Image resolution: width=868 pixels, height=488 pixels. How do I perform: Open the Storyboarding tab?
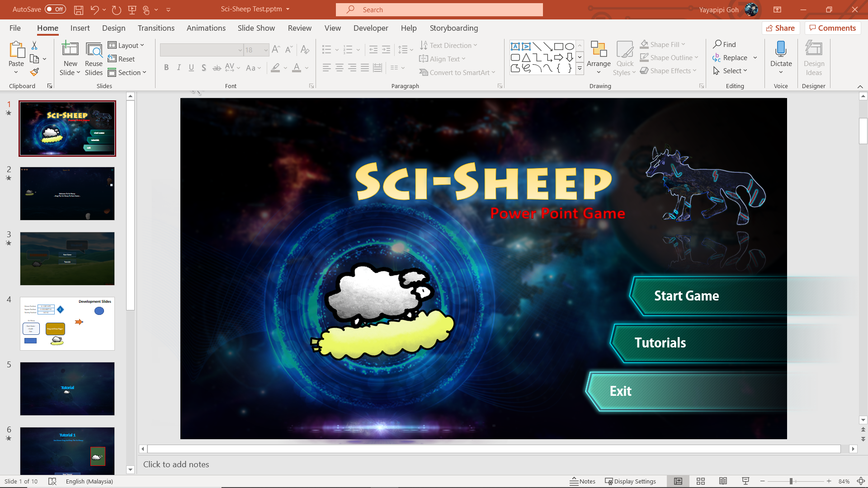click(x=453, y=28)
